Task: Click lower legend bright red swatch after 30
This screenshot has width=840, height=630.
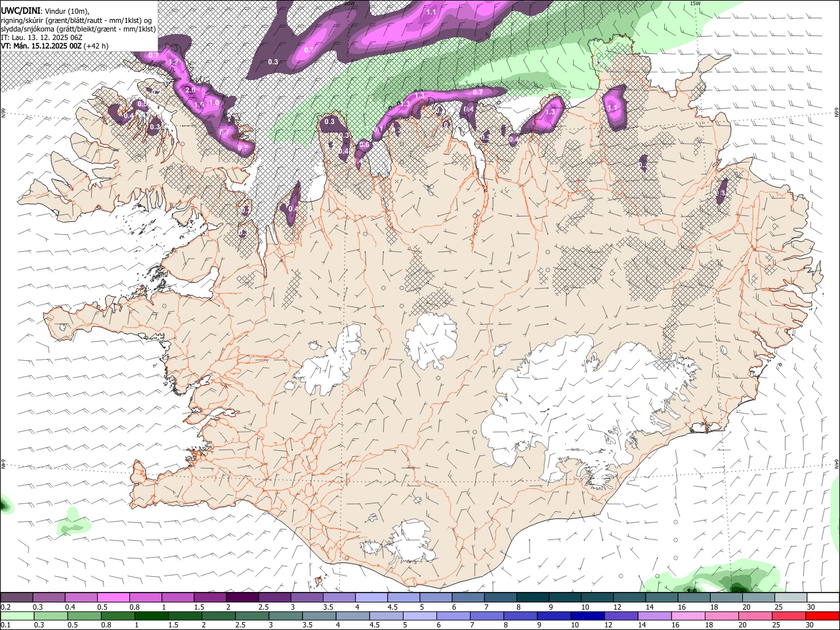Action: pyautogui.click(x=822, y=616)
